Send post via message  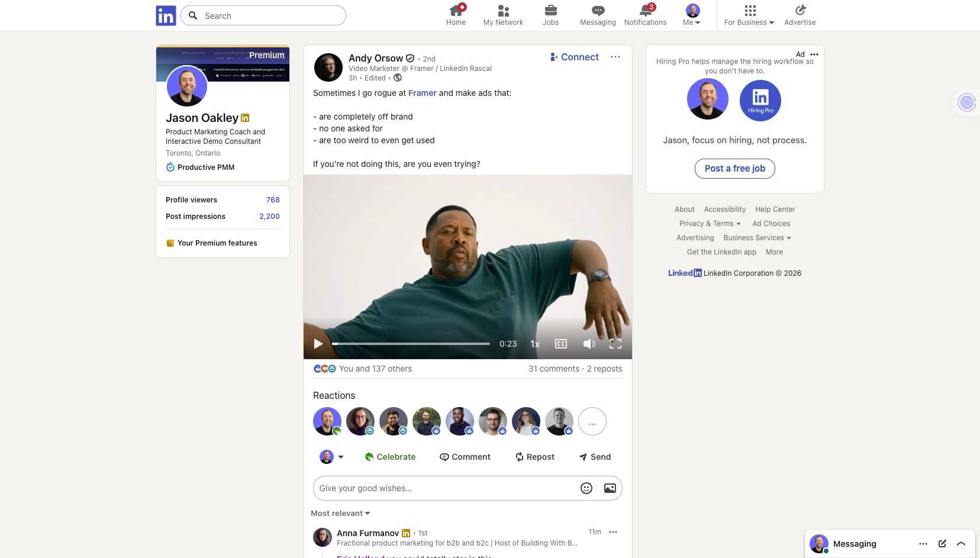point(595,457)
